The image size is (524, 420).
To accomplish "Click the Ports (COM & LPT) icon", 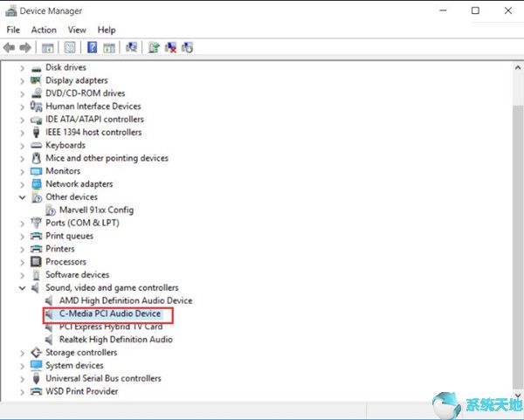I will point(36,223).
